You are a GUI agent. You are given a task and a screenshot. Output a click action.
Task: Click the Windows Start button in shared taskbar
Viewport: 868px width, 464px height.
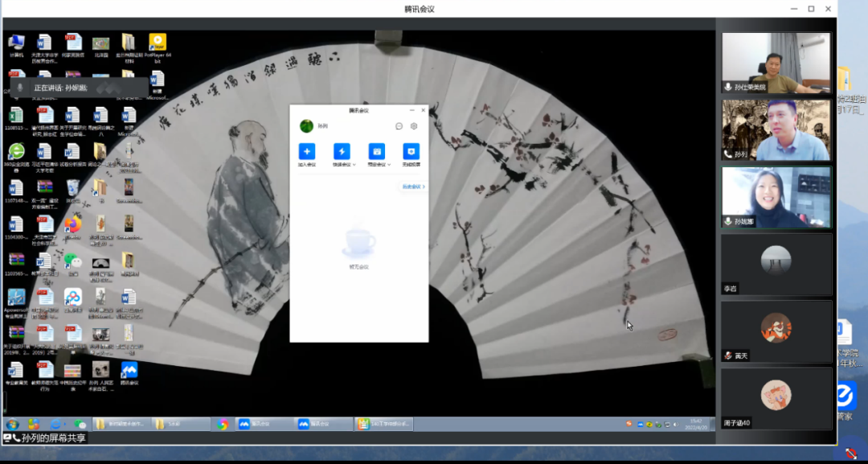12,424
